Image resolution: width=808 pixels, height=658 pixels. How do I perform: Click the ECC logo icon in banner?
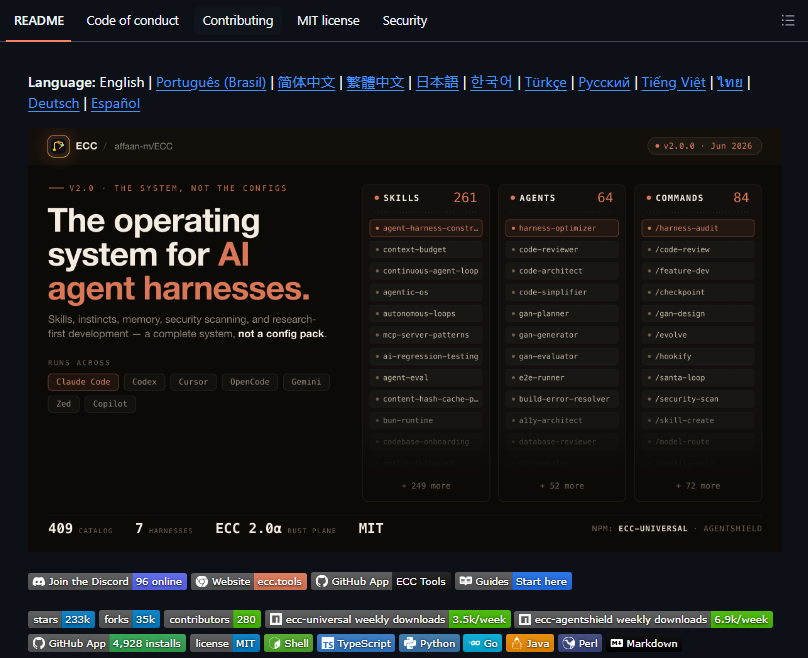58,146
